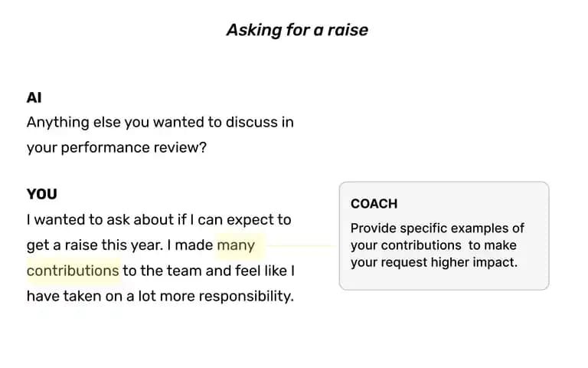Click the AI's performance review question text
The width and height of the screenshot is (588, 368).
160,135
